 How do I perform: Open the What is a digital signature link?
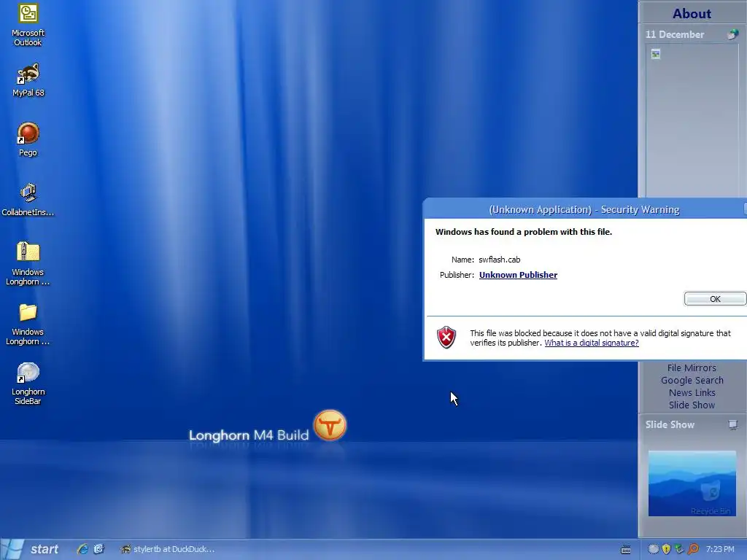(591, 343)
